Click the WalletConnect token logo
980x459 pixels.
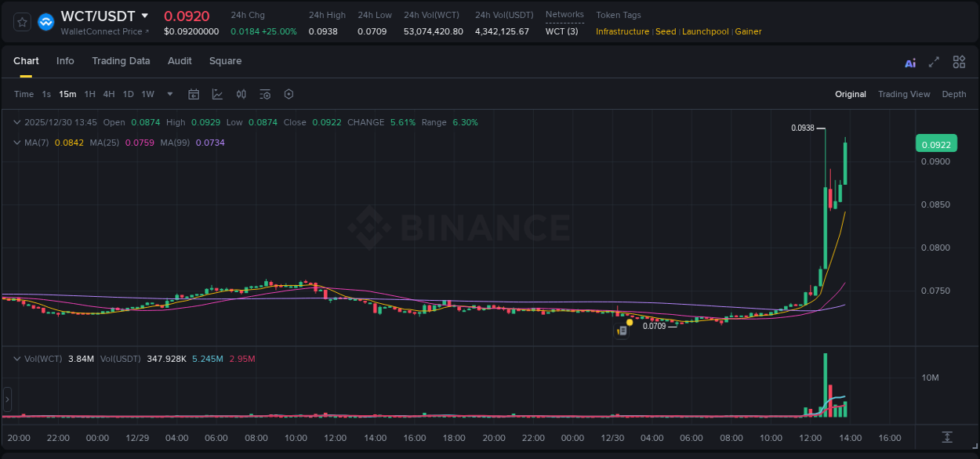(x=45, y=21)
